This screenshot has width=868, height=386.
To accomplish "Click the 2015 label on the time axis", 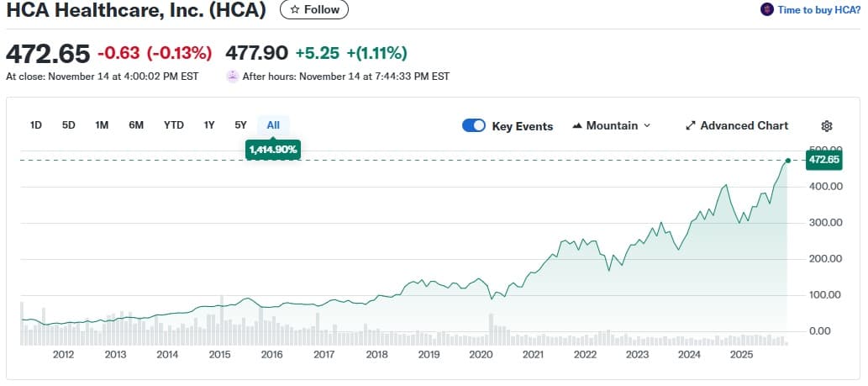I will pos(220,354).
